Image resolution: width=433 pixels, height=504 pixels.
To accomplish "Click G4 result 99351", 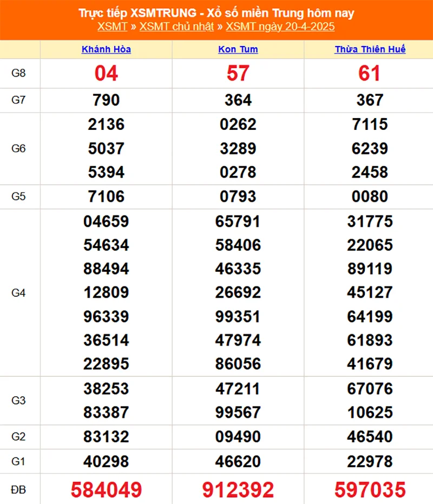I will tap(238, 317).
